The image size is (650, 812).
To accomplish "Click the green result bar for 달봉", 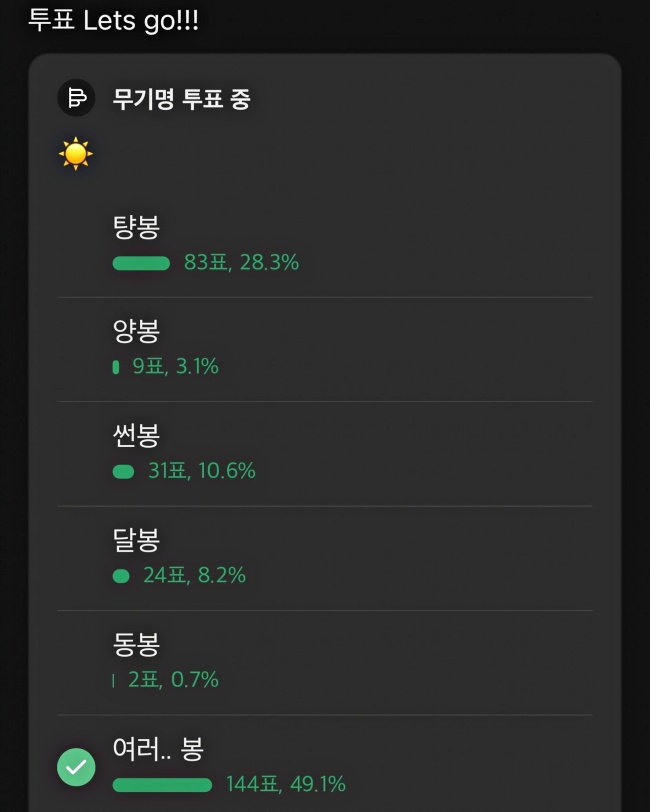I will point(121,576).
